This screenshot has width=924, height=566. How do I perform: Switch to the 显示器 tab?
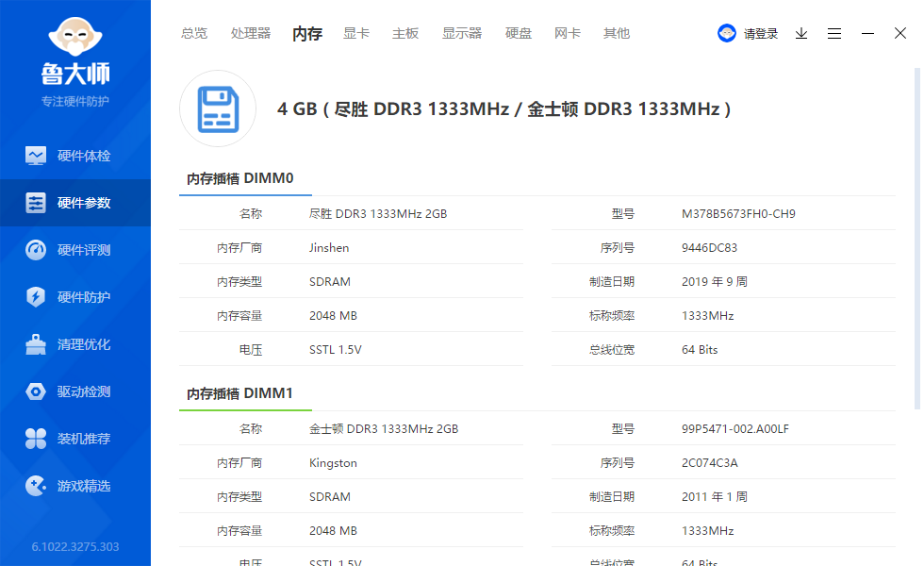point(462,34)
